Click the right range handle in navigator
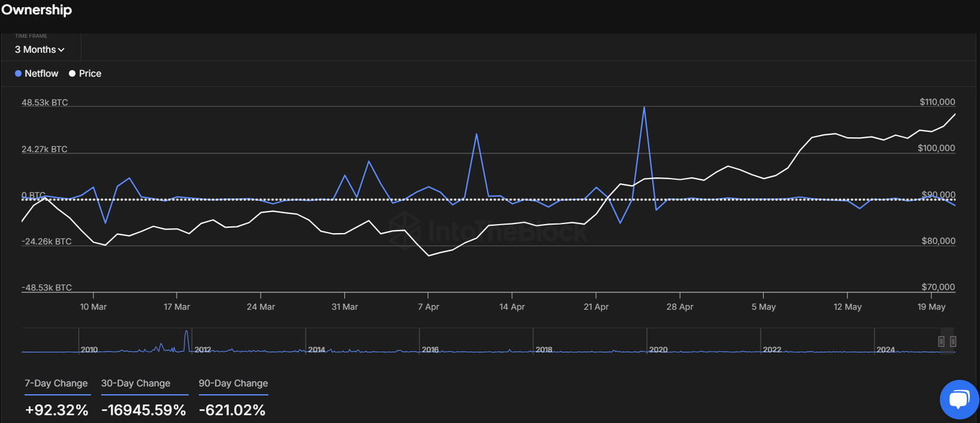 tap(953, 342)
